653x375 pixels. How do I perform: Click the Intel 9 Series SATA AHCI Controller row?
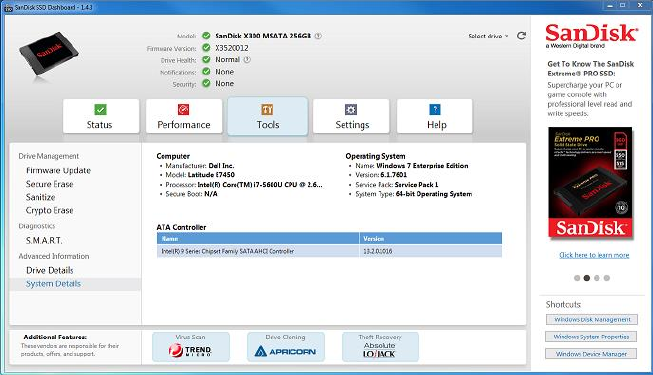click(329, 251)
